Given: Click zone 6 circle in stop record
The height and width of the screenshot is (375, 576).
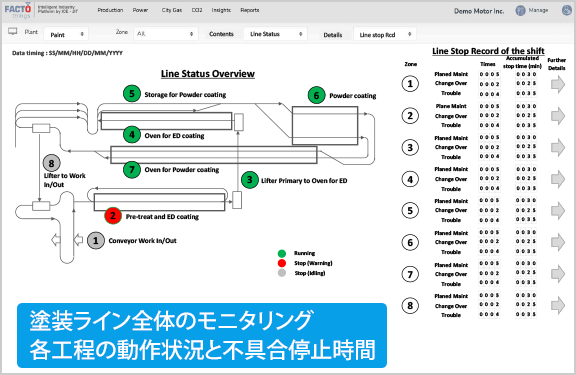Looking at the screenshot, I should (x=410, y=242).
